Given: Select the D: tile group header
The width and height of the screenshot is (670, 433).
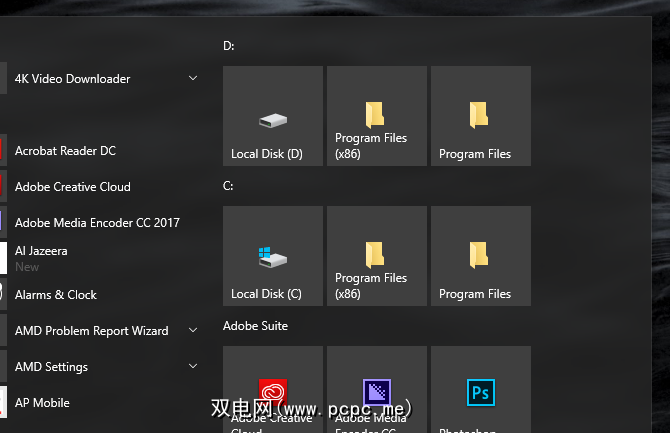Looking at the screenshot, I should click(229, 46).
